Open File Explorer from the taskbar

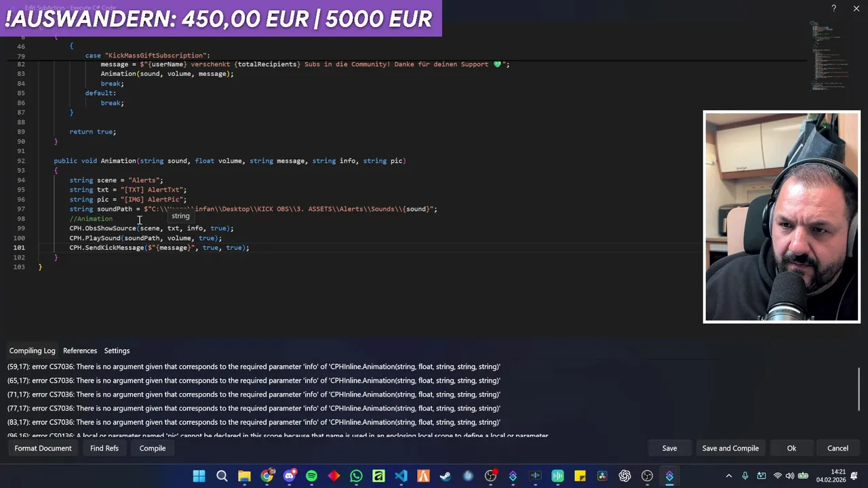pyautogui.click(x=244, y=476)
